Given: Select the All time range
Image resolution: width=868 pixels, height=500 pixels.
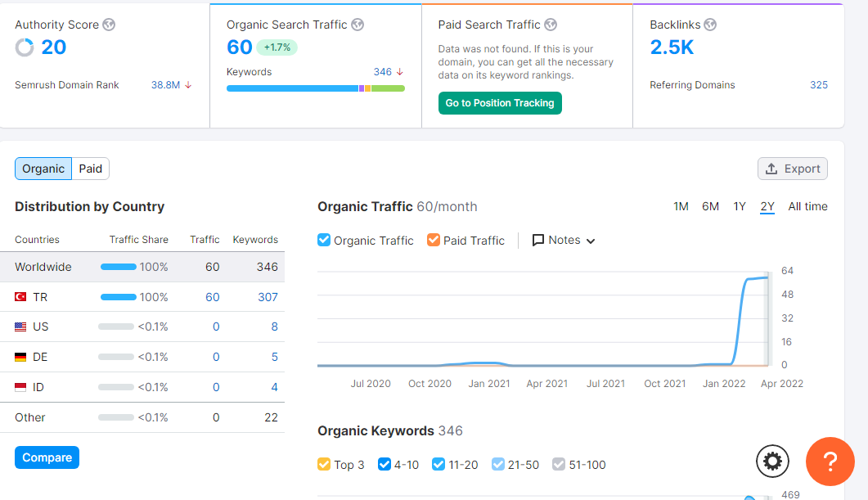Looking at the screenshot, I should (x=807, y=206).
